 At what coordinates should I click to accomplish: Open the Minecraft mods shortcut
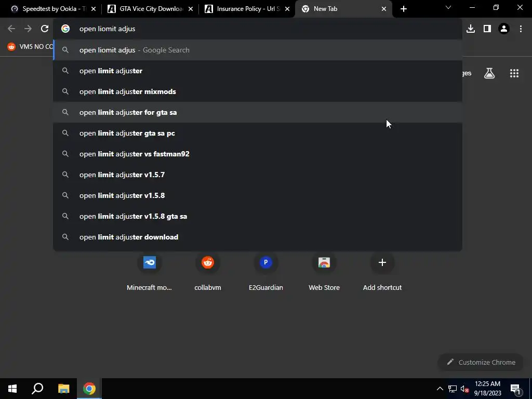[149, 273]
